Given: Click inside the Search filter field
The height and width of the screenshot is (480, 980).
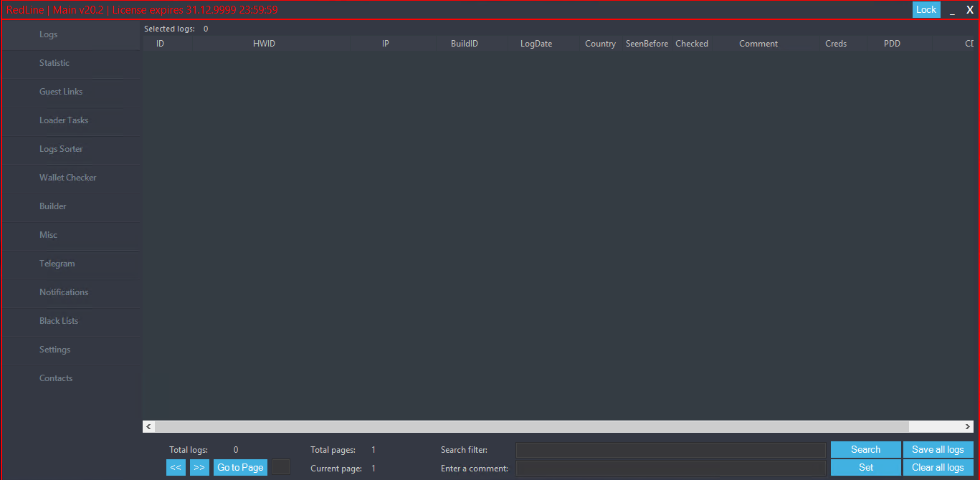Looking at the screenshot, I should pos(670,450).
